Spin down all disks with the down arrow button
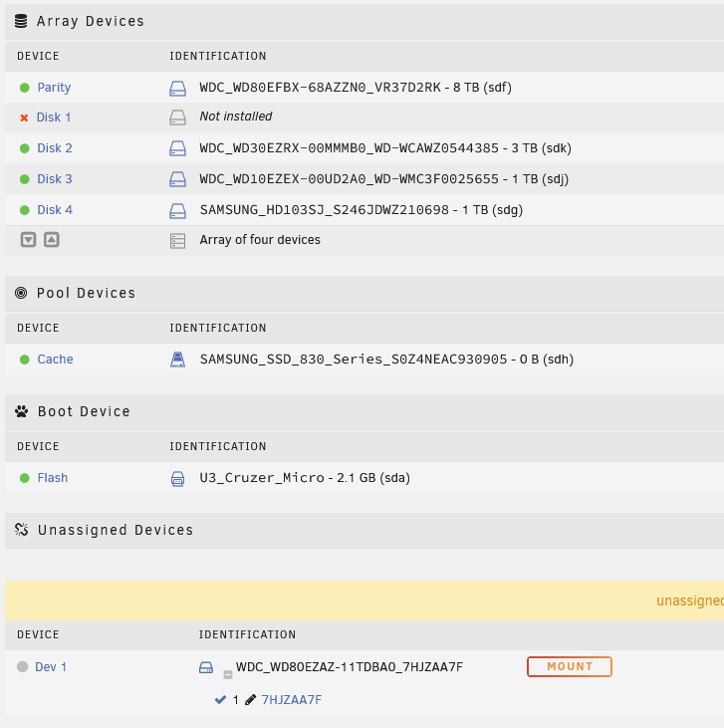724x728 pixels. tap(28, 240)
